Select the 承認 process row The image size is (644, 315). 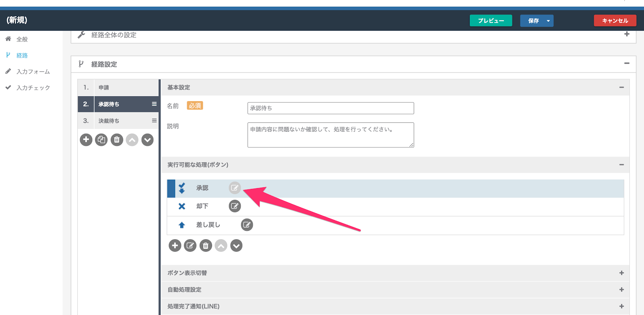click(x=395, y=188)
